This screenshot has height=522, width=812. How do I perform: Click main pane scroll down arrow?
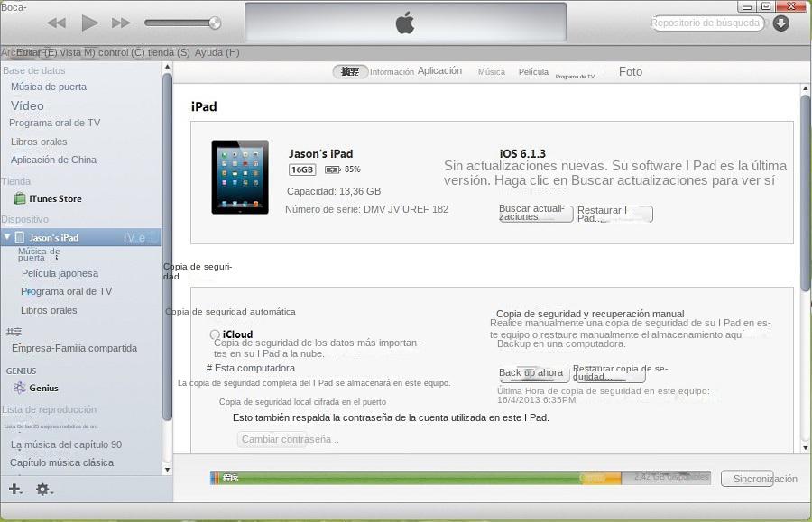[x=806, y=448]
